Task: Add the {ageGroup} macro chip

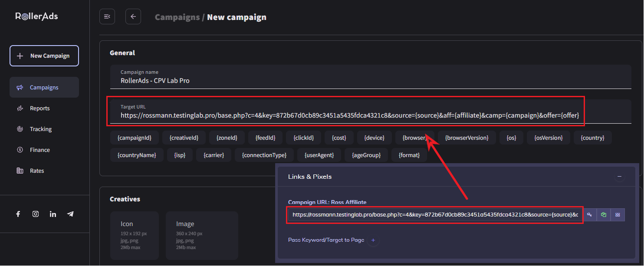Action: [366, 155]
